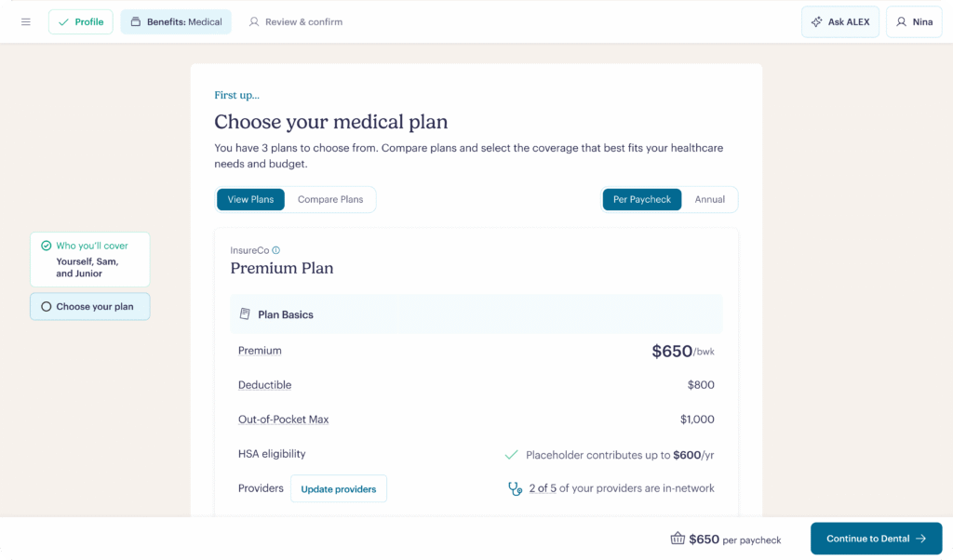Expand the Out-of-Pocket Max explanation

283,419
